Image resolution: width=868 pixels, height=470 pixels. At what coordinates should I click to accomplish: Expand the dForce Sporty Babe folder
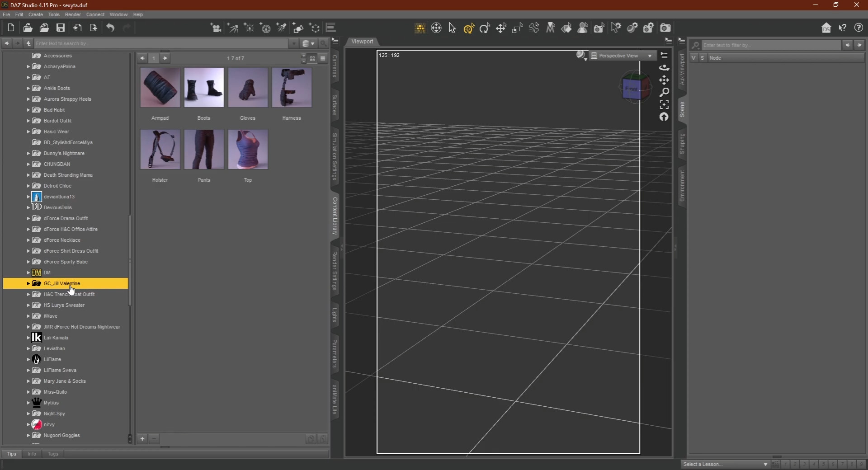point(28,262)
